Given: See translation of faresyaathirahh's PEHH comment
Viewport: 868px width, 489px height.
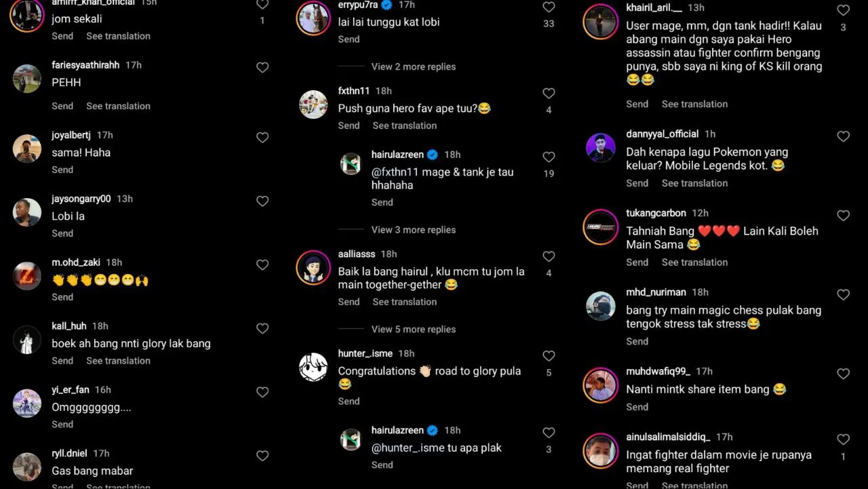Looking at the screenshot, I should (118, 106).
